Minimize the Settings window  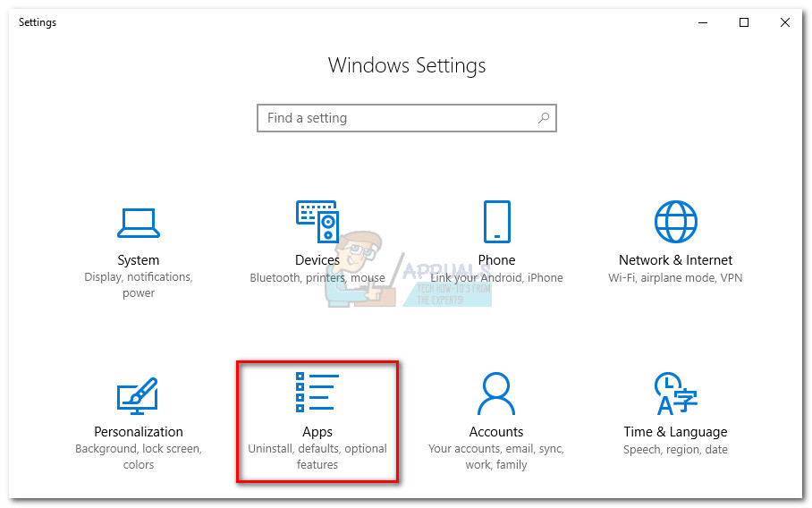click(x=703, y=22)
